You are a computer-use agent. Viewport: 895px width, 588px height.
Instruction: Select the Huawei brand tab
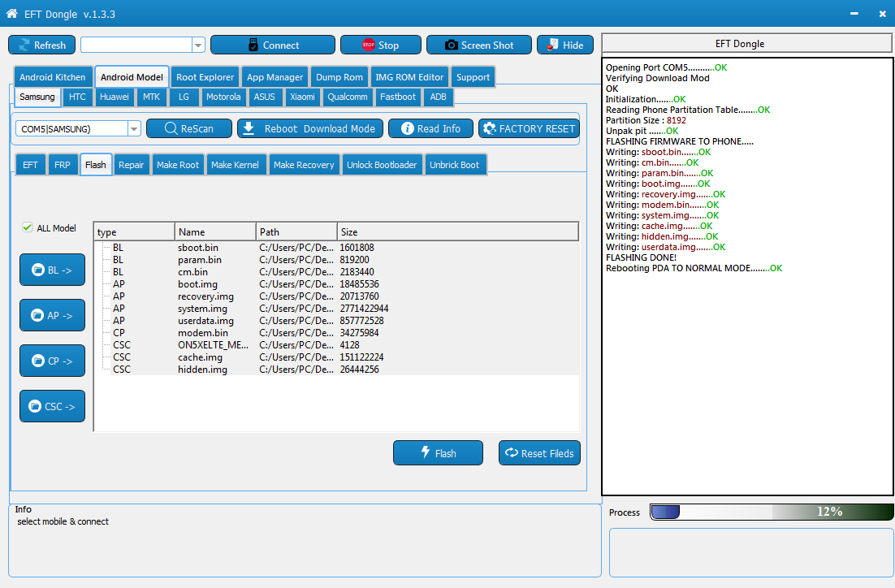coord(115,97)
